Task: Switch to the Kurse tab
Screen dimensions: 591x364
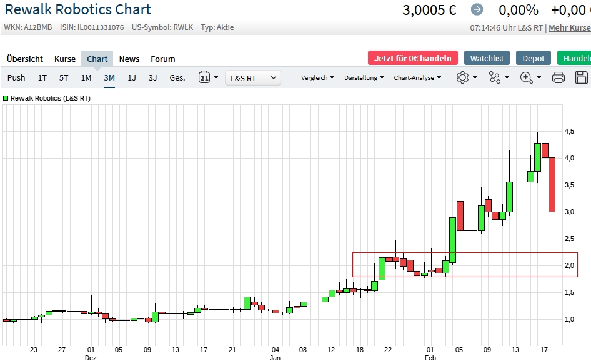Action: click(x=65, y=59)
